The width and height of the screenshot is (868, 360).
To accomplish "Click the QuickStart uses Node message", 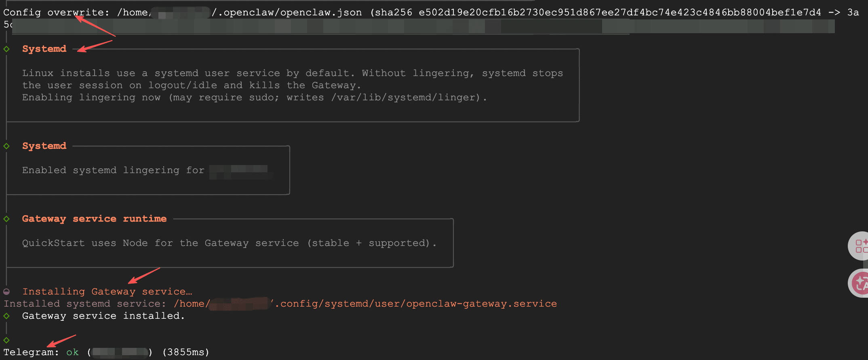I will [229, 243].
